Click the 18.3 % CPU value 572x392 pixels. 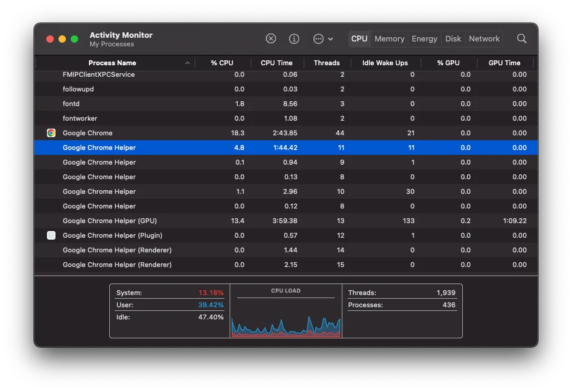pyautogui.click(x=237, y=133)
